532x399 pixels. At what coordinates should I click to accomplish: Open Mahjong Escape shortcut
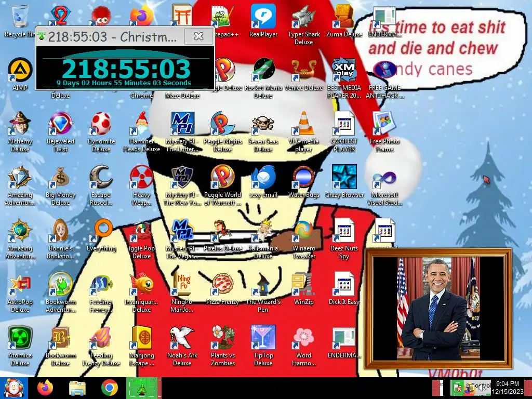coord(141,346)
